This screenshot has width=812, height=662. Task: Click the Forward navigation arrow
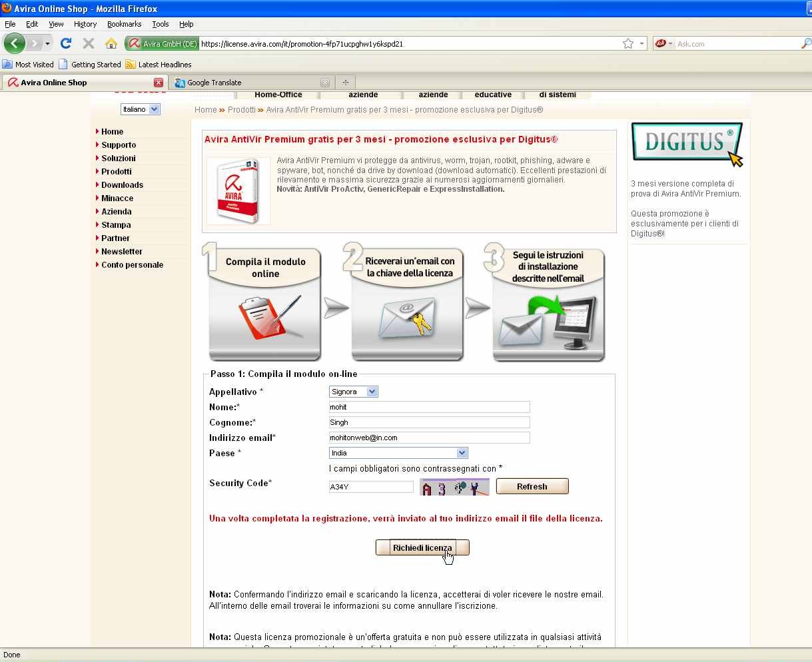(34, 43)
